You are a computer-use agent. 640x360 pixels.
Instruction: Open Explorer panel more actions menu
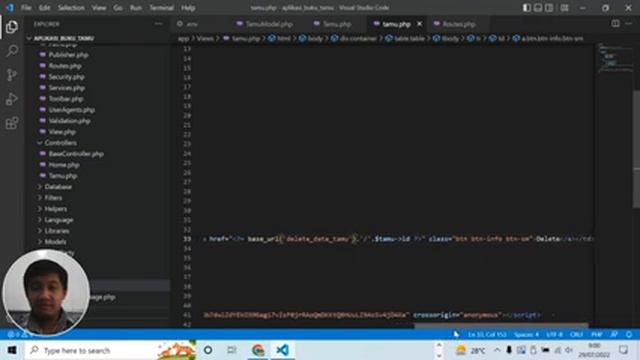pos(158,24)
